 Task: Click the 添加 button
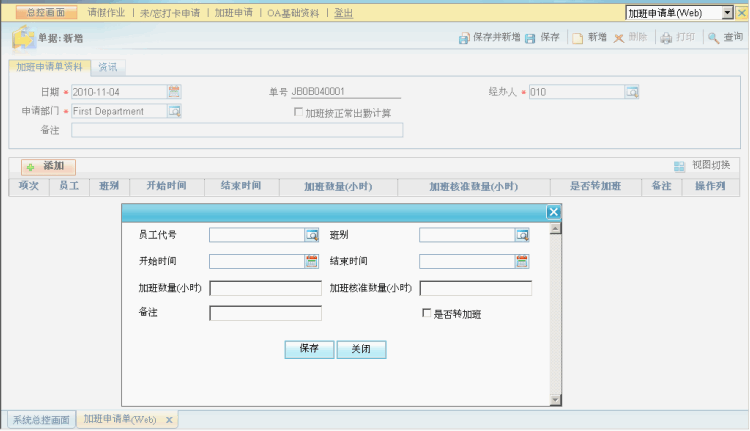(x=48, y=166)
